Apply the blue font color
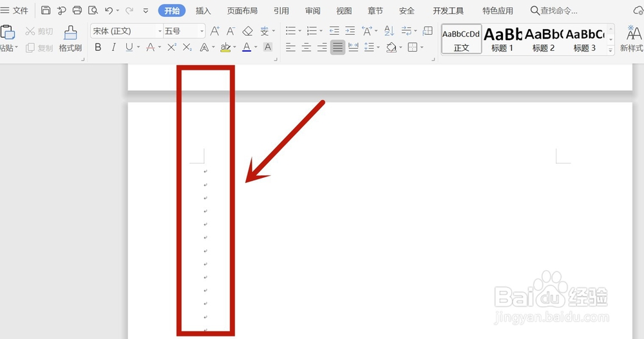 (247, 47)
